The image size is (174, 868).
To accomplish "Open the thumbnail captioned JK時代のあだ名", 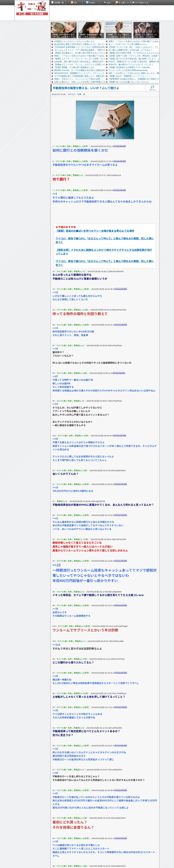I will [64, 30].
